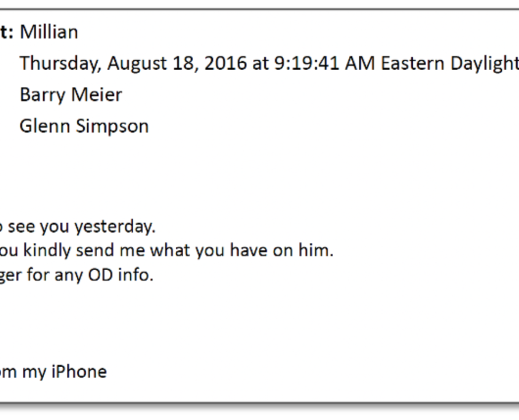The image size is (519, 420).
Task: Click the "Eastern Daylight" time zone text
Action: click(x=450, y=63)
